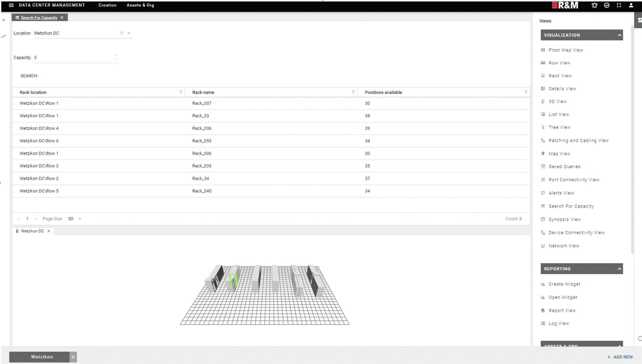
Task: Collapse the VISUALIZATION section
Action: [619, 35]
